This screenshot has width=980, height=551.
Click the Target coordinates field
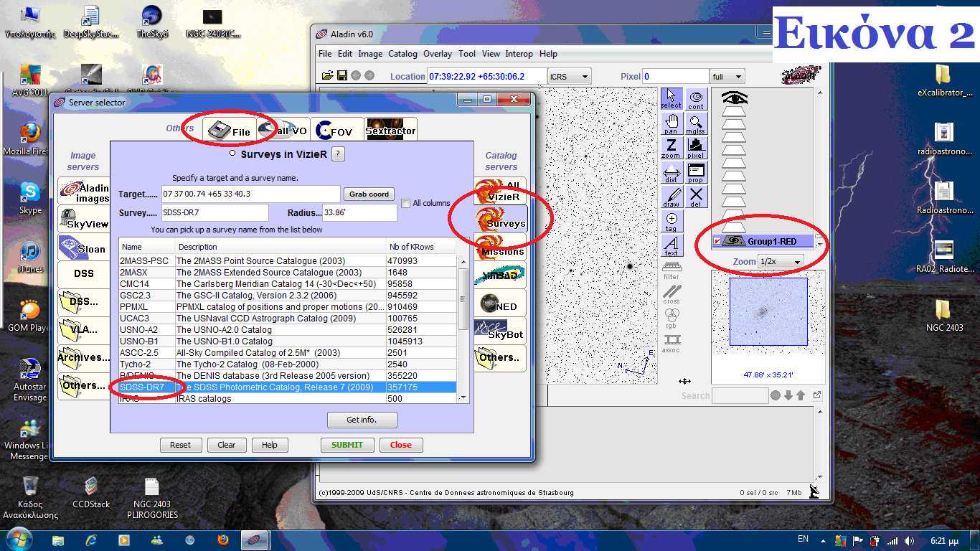(x=251, y=194)
